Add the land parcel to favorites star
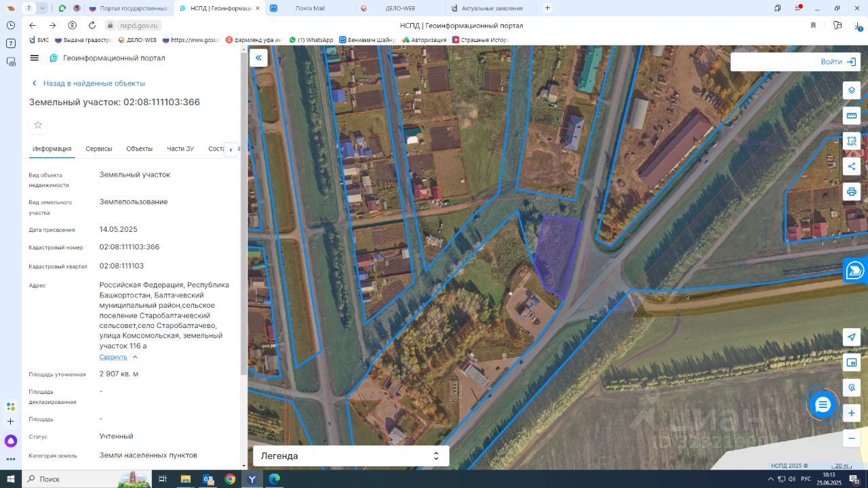Viewport: 868px width, 488px height. pyautogui.click(x=38, y=125)
